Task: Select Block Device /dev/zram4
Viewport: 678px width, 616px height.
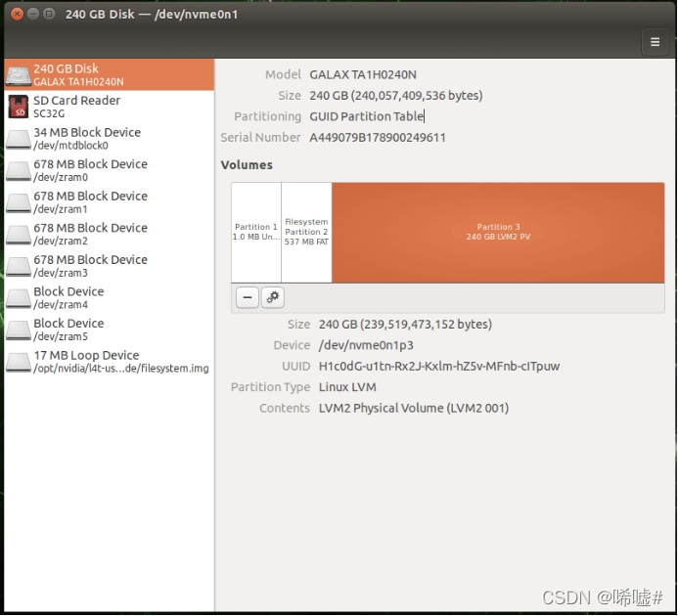Action: (x=109, y=298)
